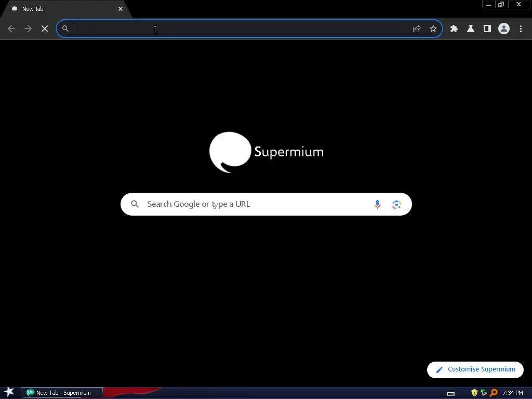Open the Start menu star button
The image size is (532, 399).
click(x=9, y=392)
